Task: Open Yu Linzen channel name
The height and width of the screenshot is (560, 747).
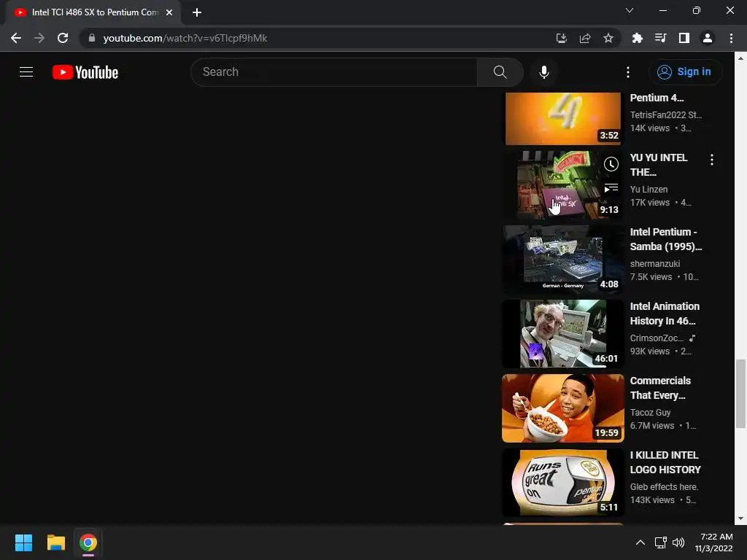Action: (x=649, y=189)
